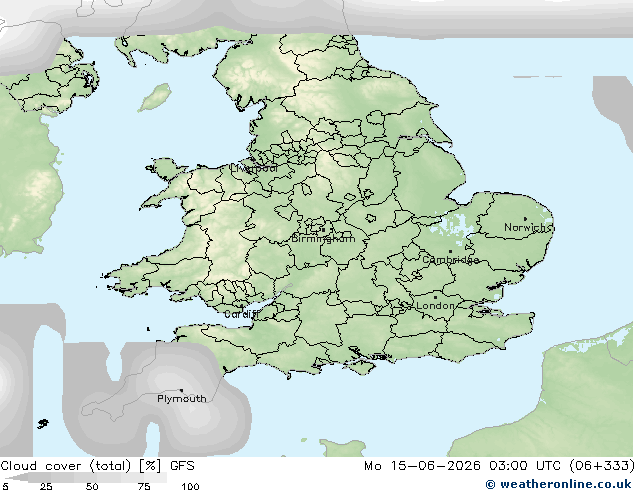Click the weatheronline.co.uk copyright text
The image size is (634, 490).
[558, 484]
